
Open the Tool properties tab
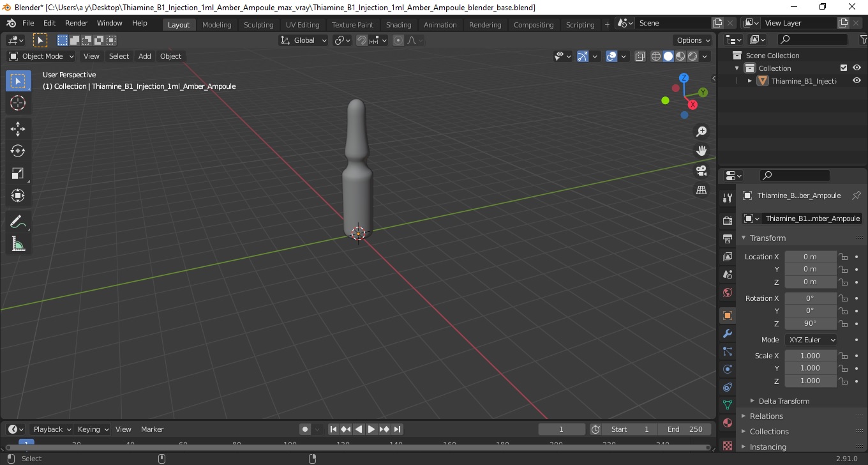[728, 197]
